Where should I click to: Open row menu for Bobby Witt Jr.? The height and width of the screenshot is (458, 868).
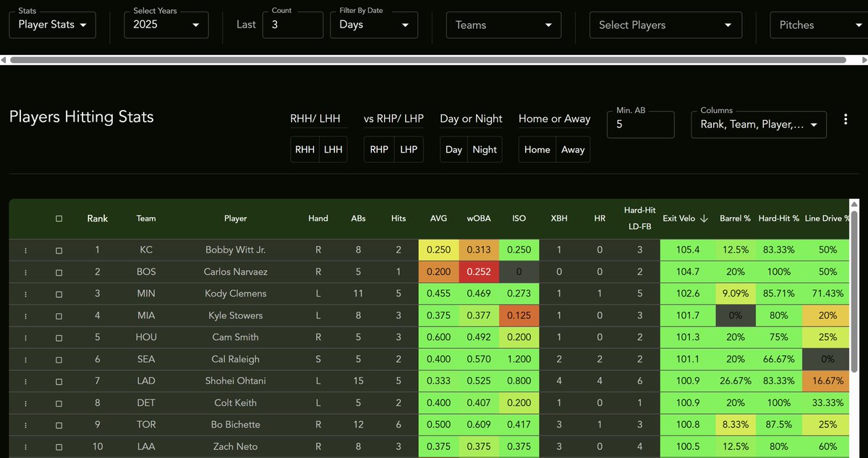[x=25, y=250]
